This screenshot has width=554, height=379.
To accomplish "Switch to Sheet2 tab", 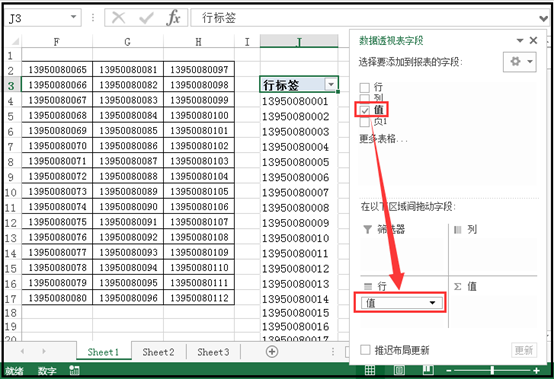I will [158, 352].
